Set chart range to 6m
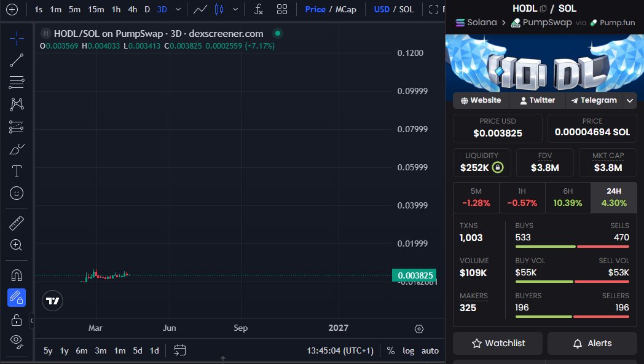Viewport: 644px width, 364px height. pyautogui.click(x=81, y=351)
